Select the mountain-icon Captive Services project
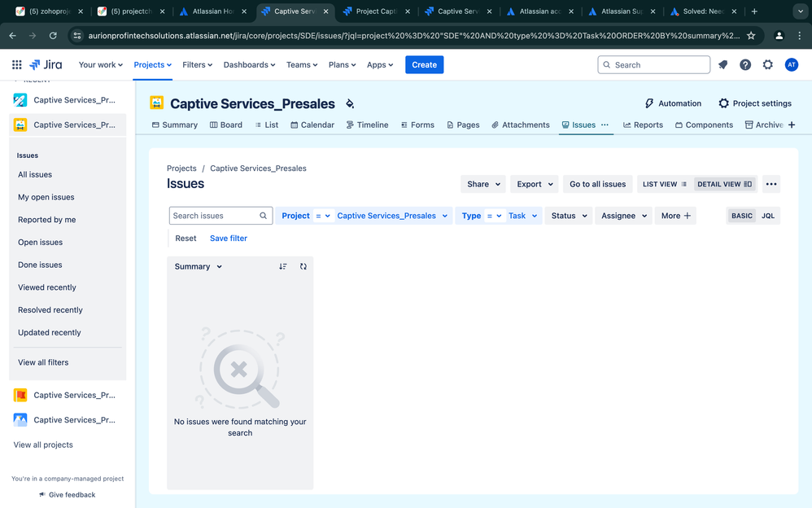This screenshot has width=812, height=508. click(65, 420)
